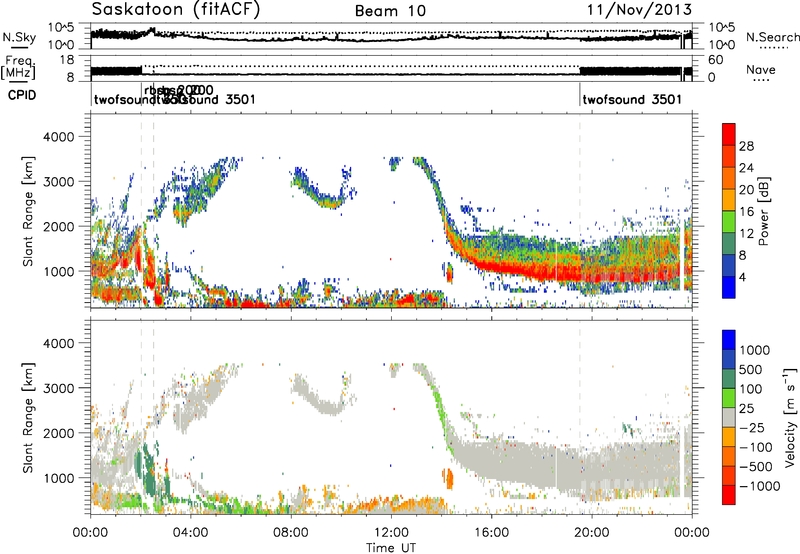Viewport: 800px width, 554px height.
Task: Click the orange echo patch near 14:20 in velocity panel
Action: point(448,479)
